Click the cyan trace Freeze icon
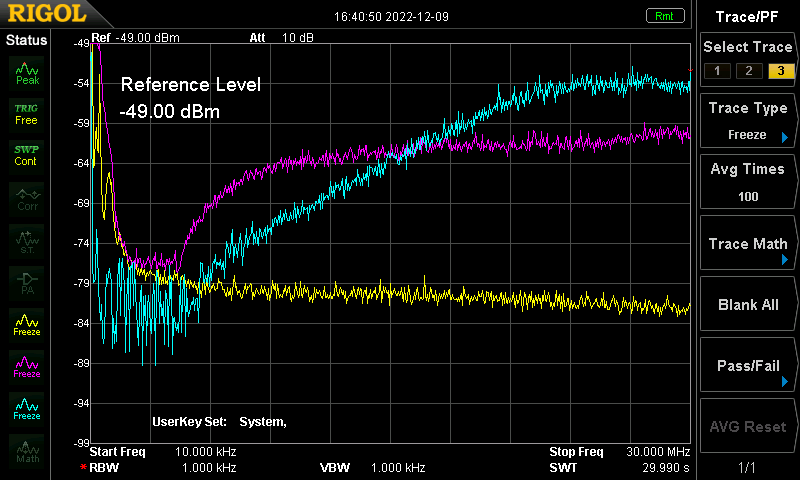800x480 pixels. 27,408
